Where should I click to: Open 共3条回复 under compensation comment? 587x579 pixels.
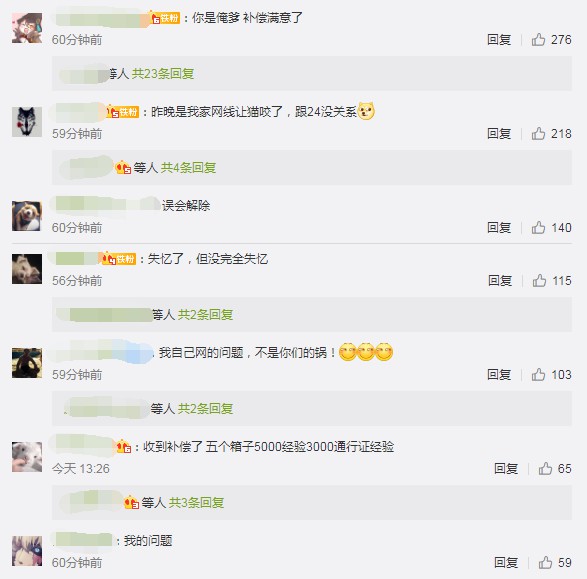(x=196, y=502)
